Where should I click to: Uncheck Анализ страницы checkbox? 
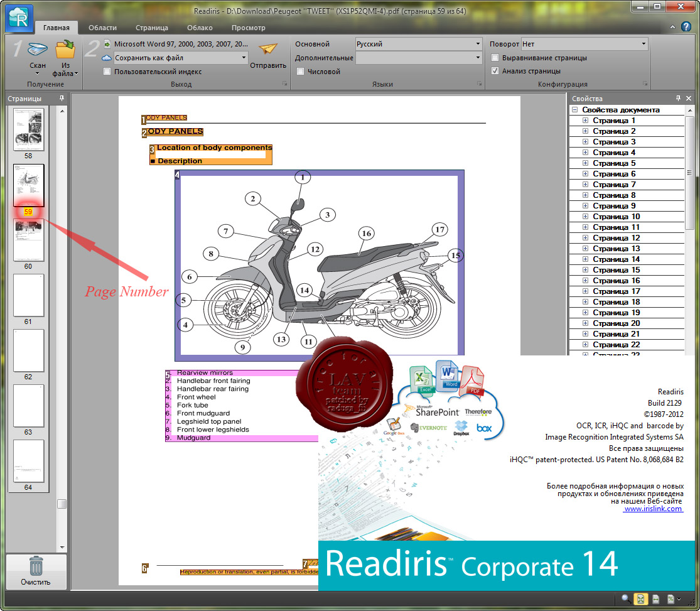[x=495, y=70]
